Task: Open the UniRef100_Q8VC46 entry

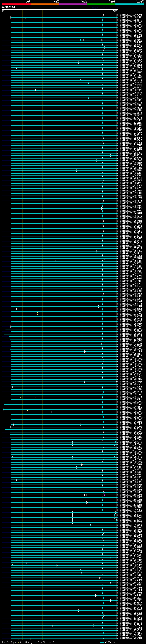Action: 131,442
